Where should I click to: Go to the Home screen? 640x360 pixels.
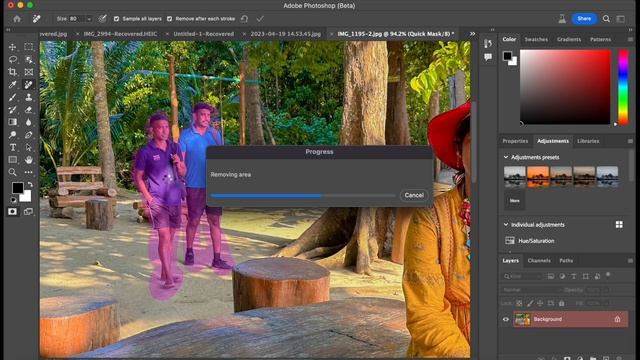click(x=17, y=19)
